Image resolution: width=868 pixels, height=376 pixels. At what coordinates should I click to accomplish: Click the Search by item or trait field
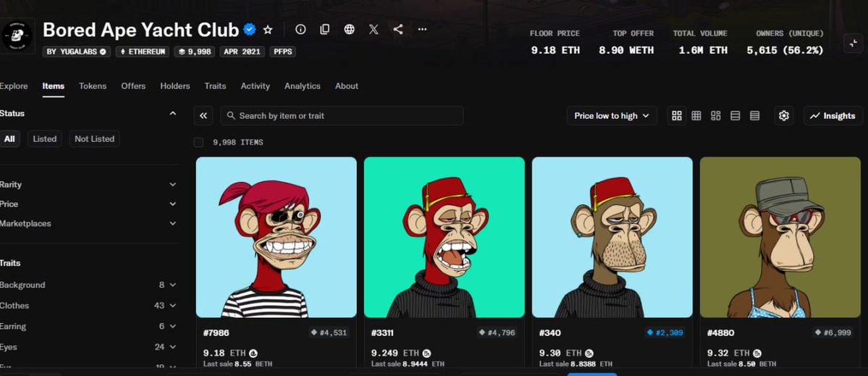[x=342, y=116]
